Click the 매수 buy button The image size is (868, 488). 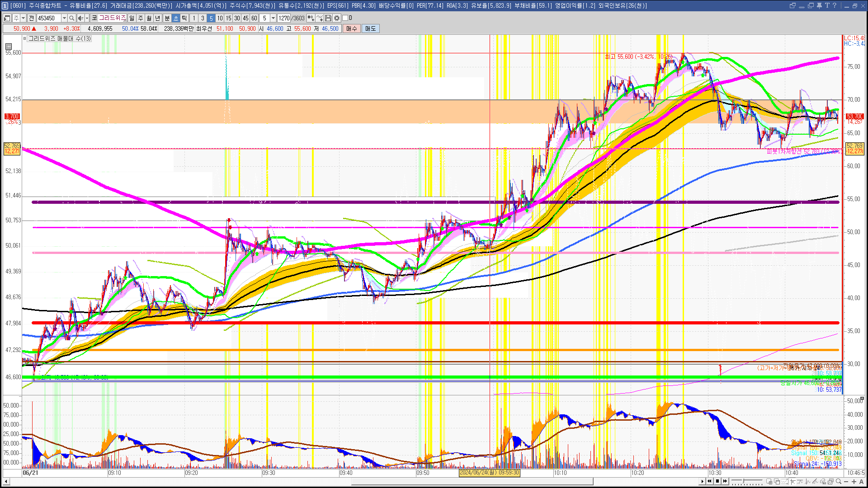click(352, 28)
